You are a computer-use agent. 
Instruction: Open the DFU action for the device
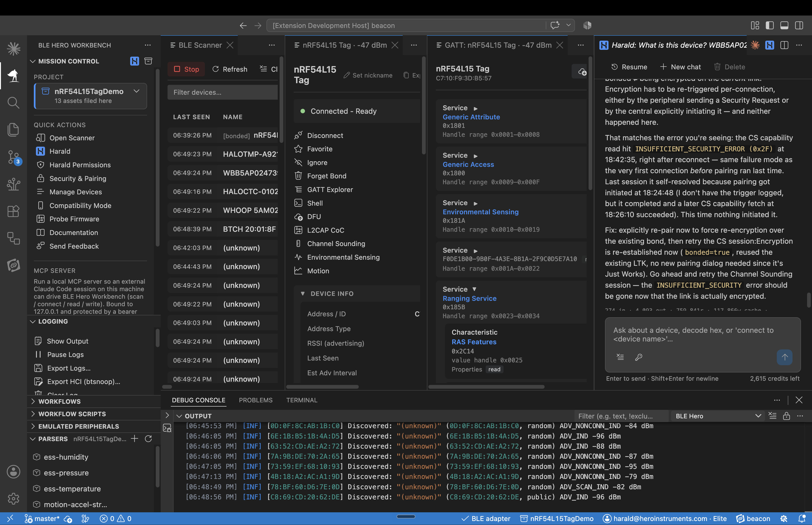point(314,216)
